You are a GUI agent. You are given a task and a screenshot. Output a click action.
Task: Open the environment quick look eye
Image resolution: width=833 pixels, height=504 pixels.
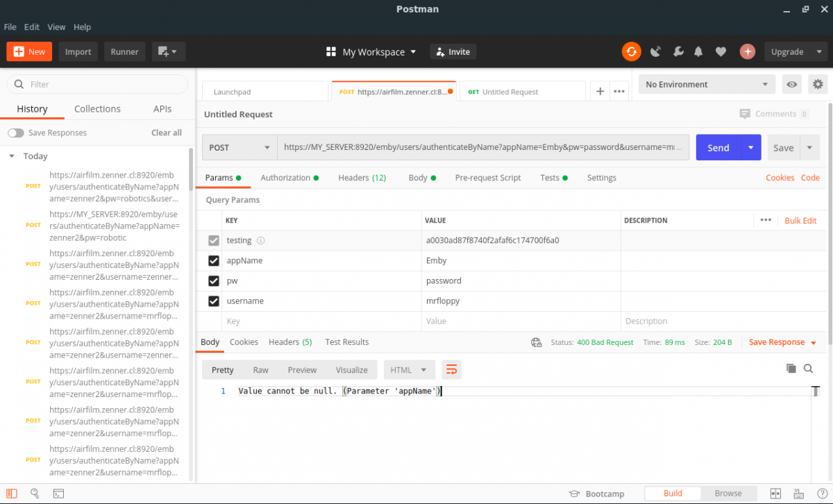[791, 85]
